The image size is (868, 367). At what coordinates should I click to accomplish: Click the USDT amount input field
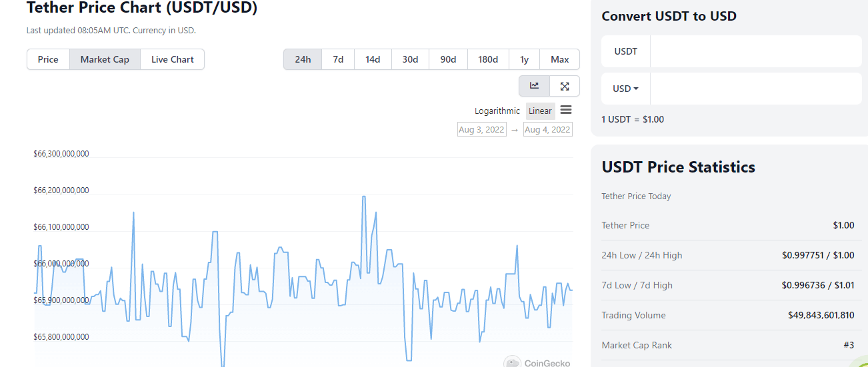(x=755, y=51)
